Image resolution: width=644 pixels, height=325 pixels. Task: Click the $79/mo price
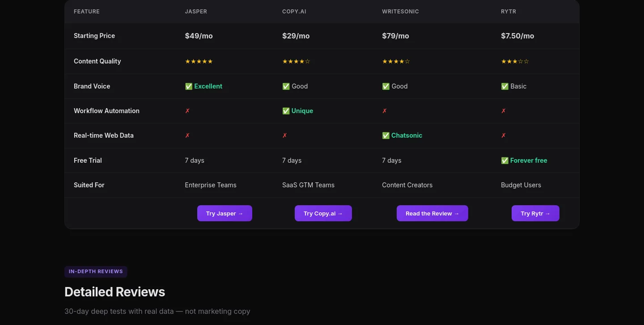tap(396, 36)
